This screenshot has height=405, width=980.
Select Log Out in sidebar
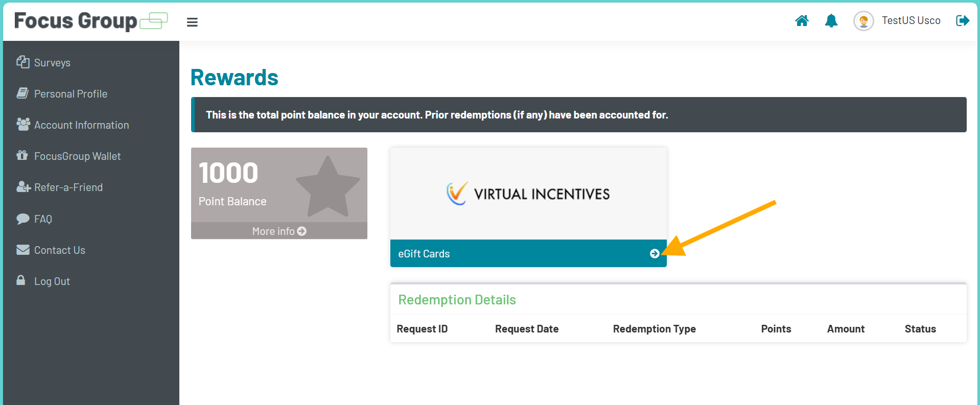[x=52, y=281]
